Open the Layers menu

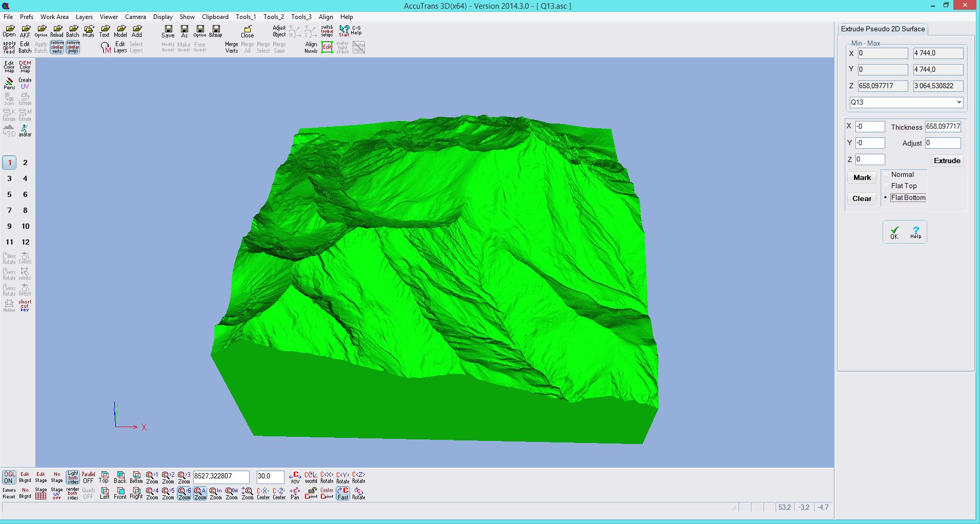[84, 17]
